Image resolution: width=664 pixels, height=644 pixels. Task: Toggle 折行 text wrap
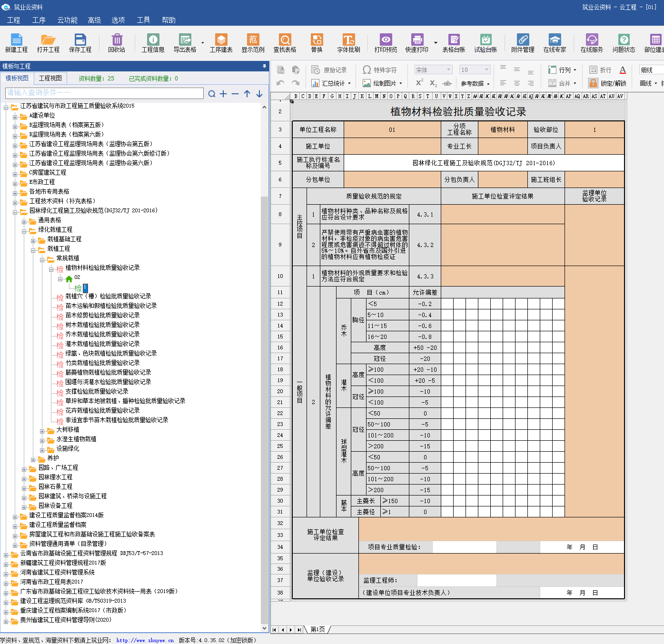coord(600,70)
